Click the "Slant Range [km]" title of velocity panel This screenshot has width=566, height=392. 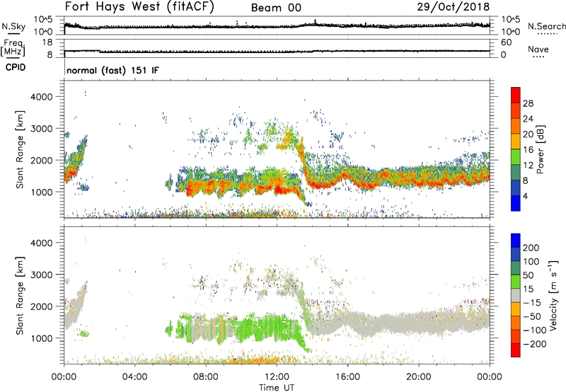tap(20, 296)
